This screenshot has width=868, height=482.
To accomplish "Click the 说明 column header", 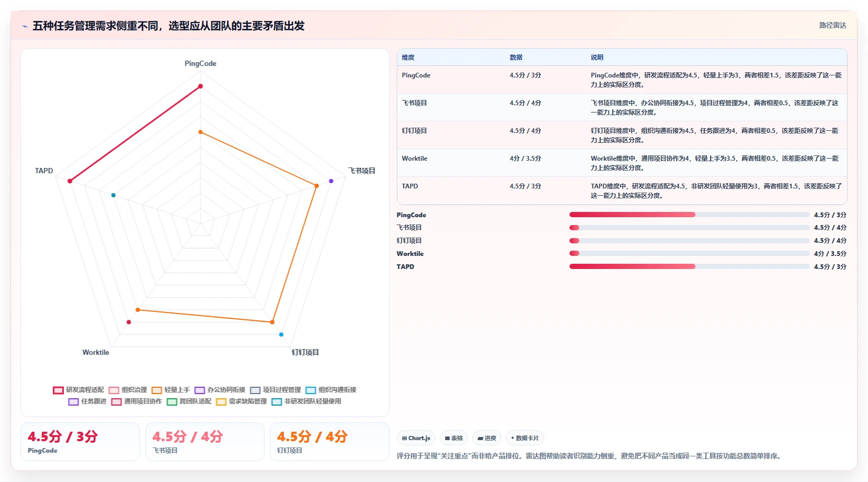I will click(x=597, y=58).
